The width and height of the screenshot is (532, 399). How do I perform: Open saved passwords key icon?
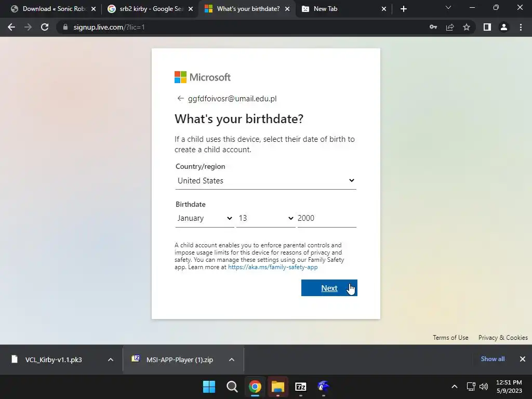433,27
